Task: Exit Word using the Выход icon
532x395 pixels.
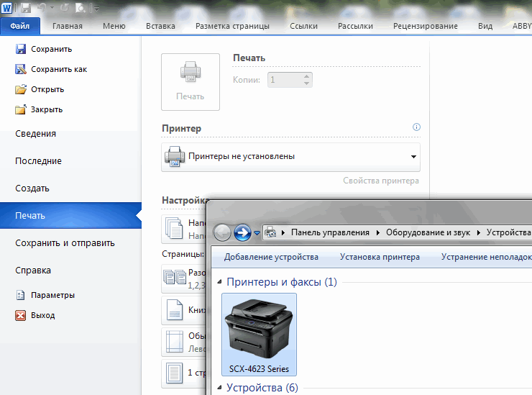Action: coord(21,315)
